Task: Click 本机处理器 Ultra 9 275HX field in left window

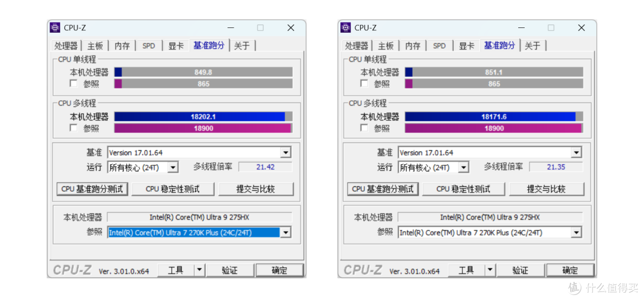Action: click(x=200, y=217)
